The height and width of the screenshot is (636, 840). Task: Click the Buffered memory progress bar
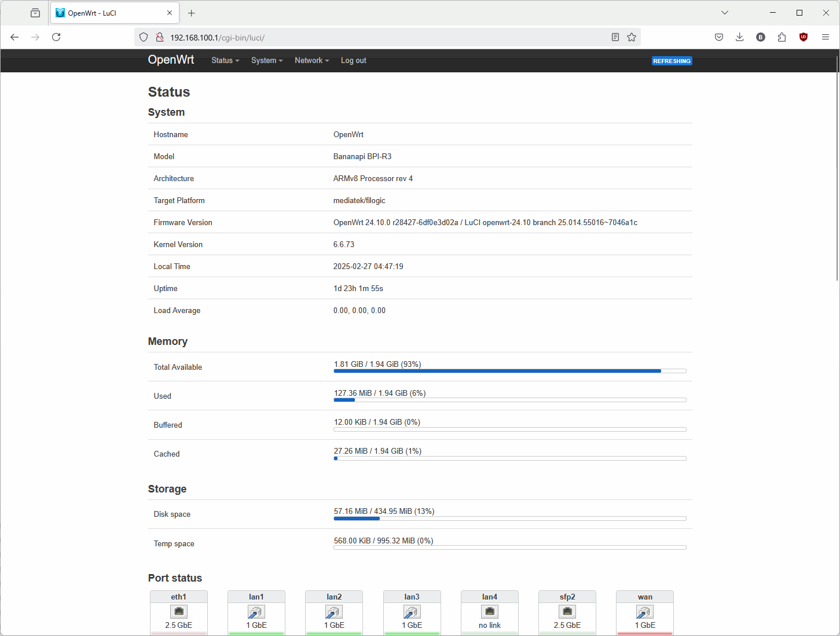pyautogui.click(x=510, y=429)
